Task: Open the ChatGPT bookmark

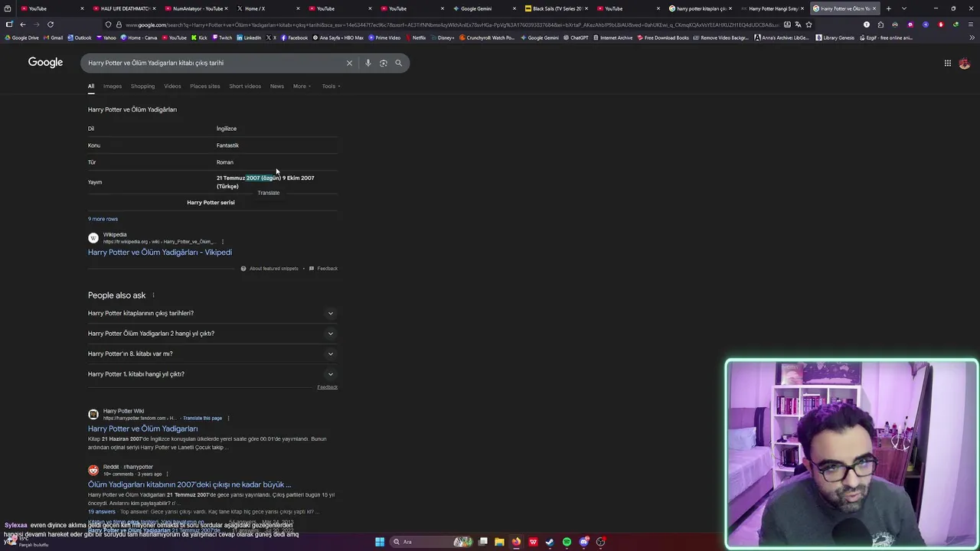Action: [575, 37]
